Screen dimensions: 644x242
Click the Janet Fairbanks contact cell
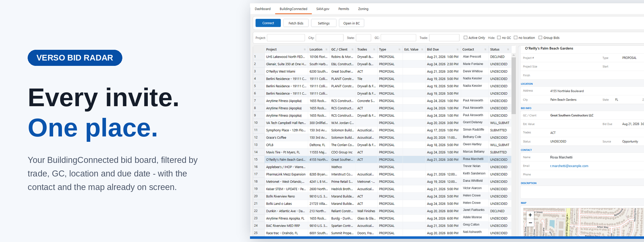[x=474, y=210]
